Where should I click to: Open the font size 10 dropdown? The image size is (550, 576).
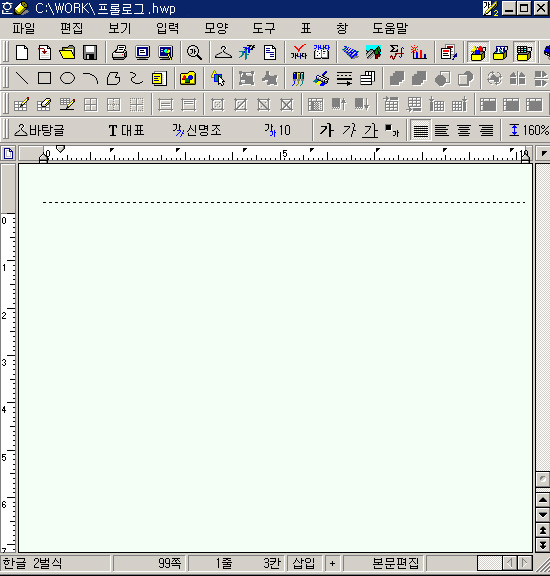tap(278, 130)
